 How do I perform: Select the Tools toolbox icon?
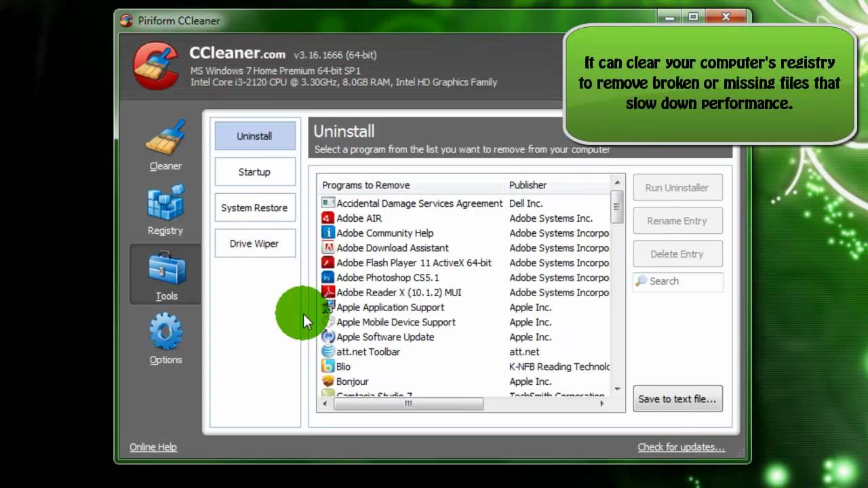coord(166,268)
